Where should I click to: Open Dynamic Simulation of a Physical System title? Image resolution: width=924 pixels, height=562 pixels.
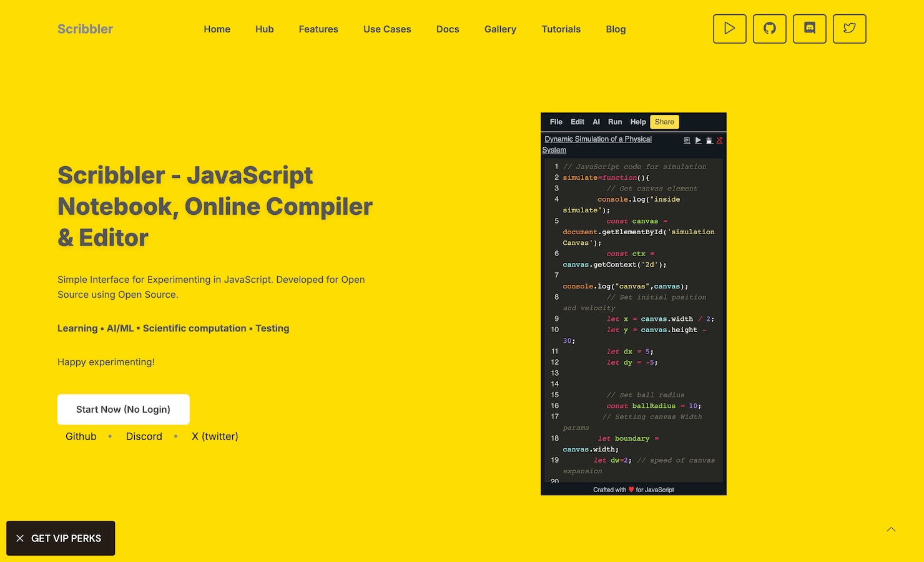pos(597,139)
